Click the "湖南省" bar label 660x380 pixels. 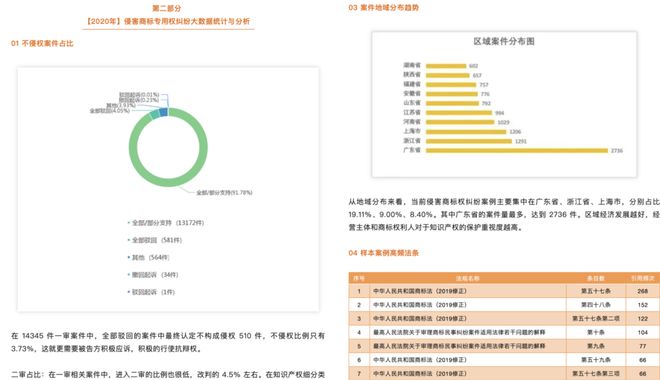[412, 65]
